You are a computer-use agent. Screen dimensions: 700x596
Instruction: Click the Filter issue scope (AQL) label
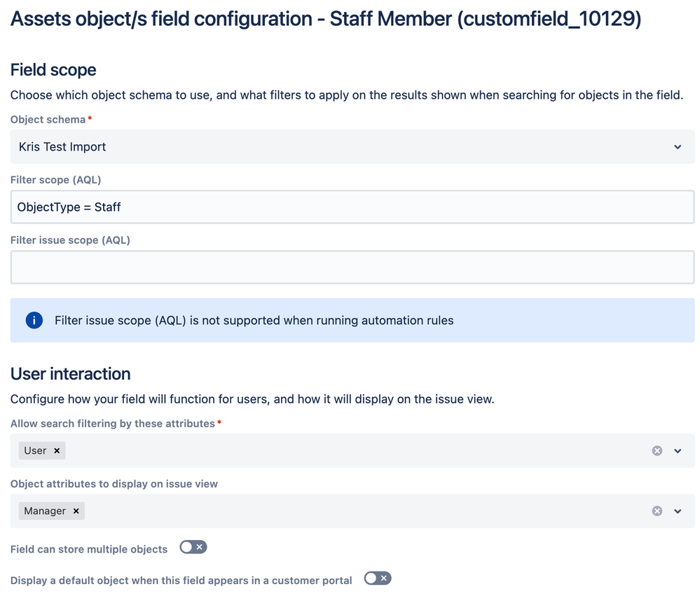point(70,240)
